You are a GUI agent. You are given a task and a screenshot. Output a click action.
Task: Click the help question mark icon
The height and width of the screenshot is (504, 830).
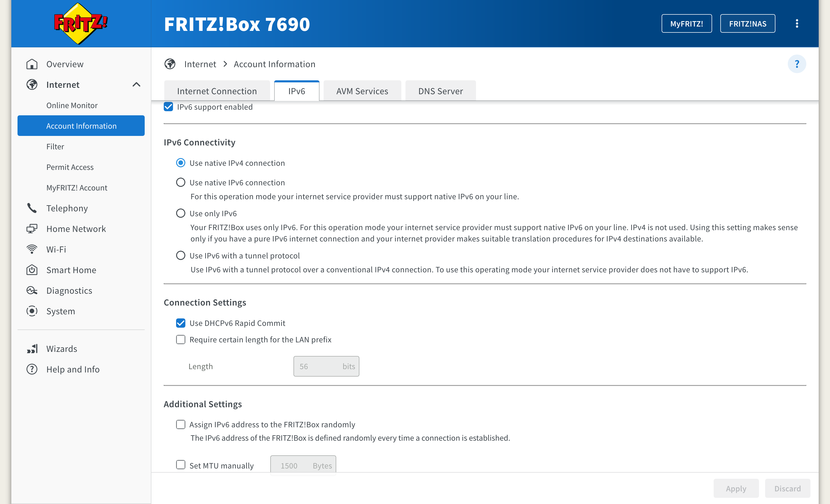797,64
